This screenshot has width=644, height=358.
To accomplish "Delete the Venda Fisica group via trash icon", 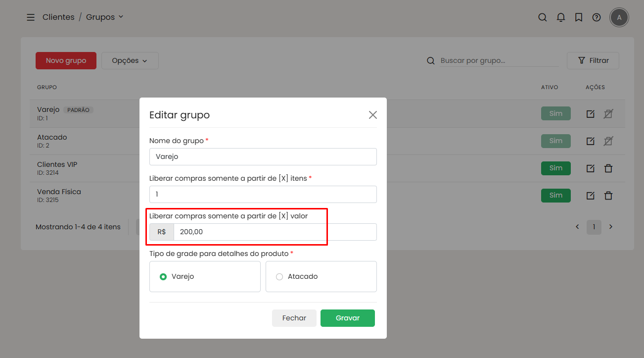I will pyautogui.click(x=608, y=196).
